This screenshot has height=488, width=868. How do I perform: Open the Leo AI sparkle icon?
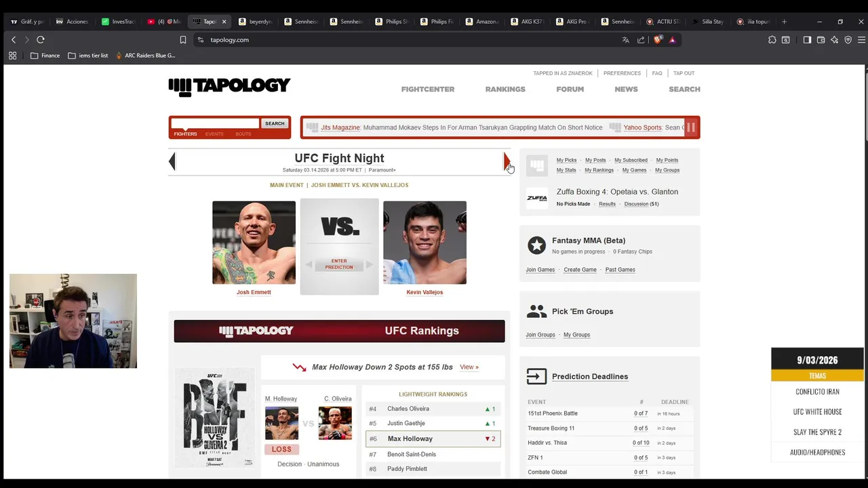tap(834, 40)
